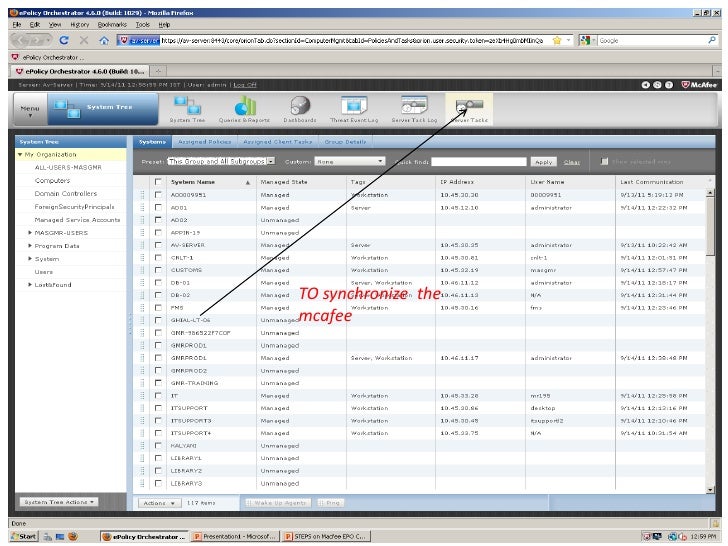Open a new browser tab

[x=158, y=71]
